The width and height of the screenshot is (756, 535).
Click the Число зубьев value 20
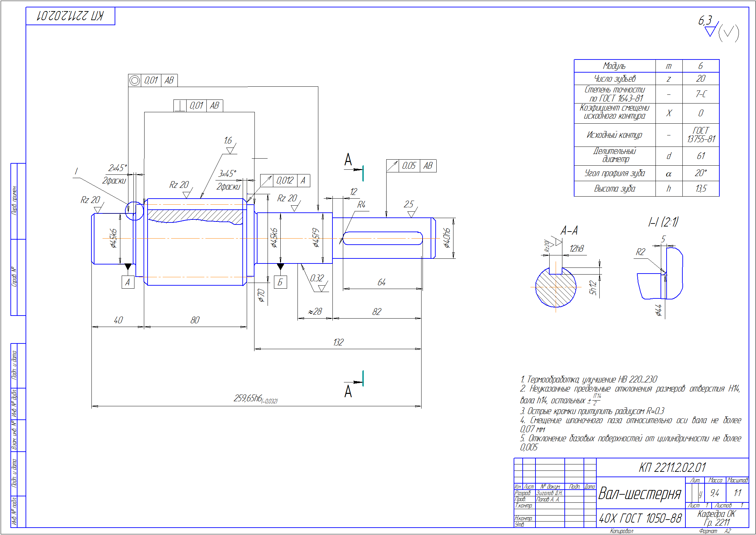click(x=701, y=79)
